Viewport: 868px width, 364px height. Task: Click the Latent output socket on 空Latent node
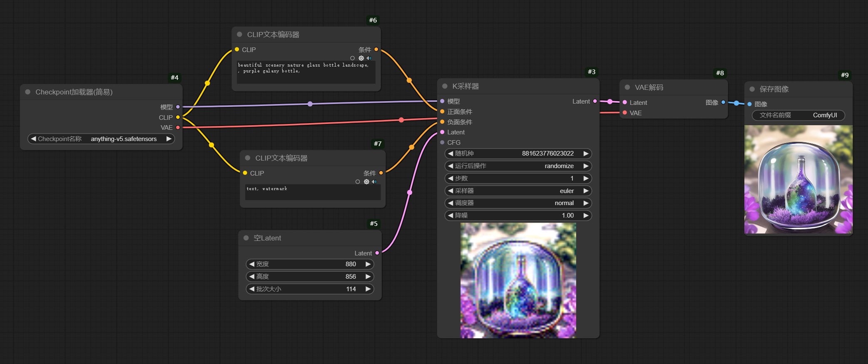tap(377, 253)
